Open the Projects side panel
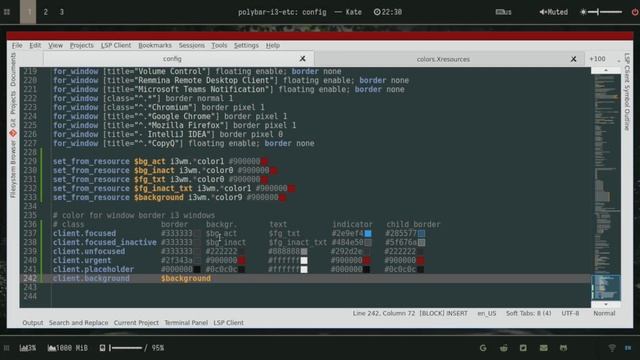Viewport: 640px width, 360px height. pyautogui.click(x=13, y=102)
